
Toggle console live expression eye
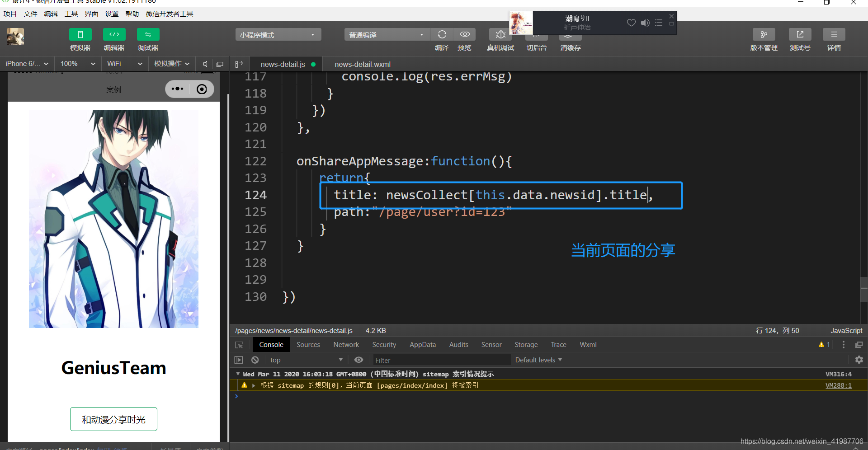359,360
